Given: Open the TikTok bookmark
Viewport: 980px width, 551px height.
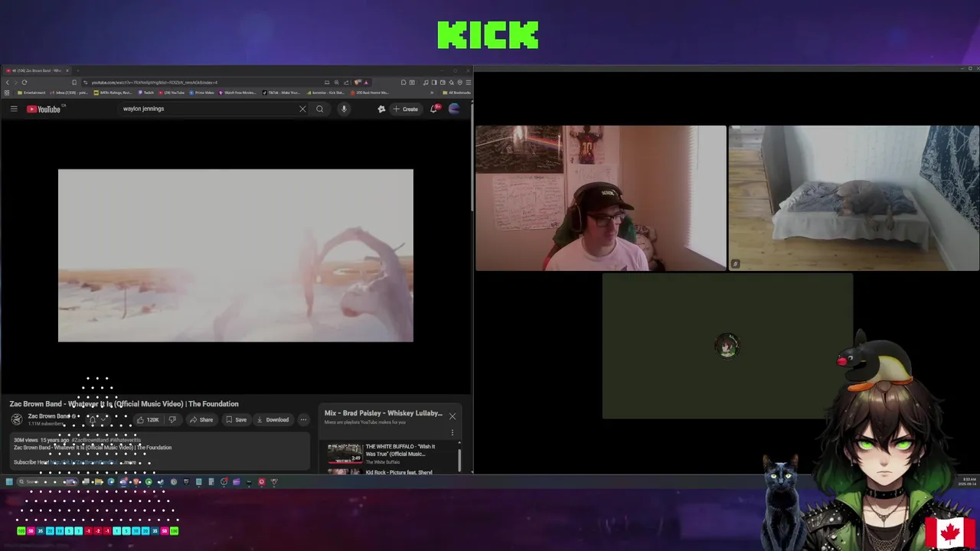Looking at the screenshot, I should (281, 93).
